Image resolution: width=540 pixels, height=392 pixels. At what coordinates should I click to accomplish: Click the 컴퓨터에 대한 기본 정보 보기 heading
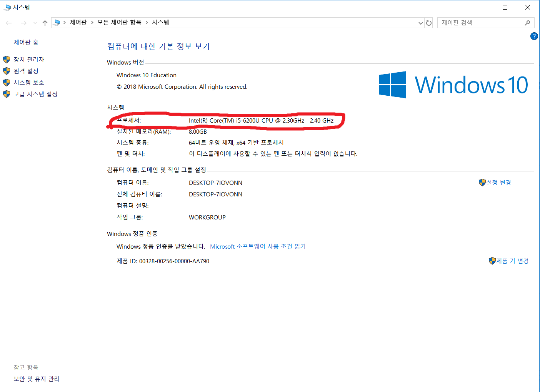click(x=158, y=47)
